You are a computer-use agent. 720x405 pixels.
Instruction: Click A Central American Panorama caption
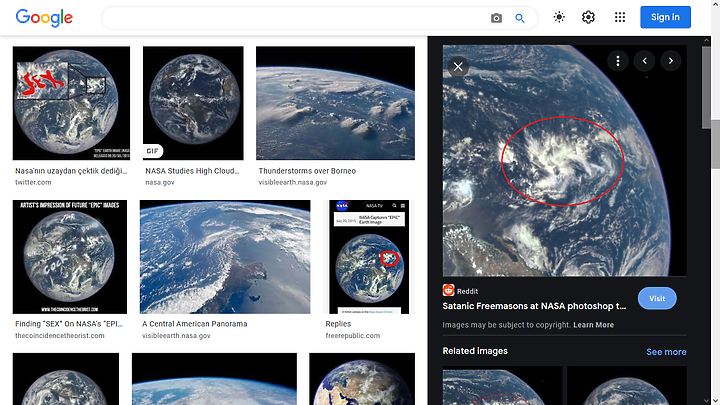[195, 324]
